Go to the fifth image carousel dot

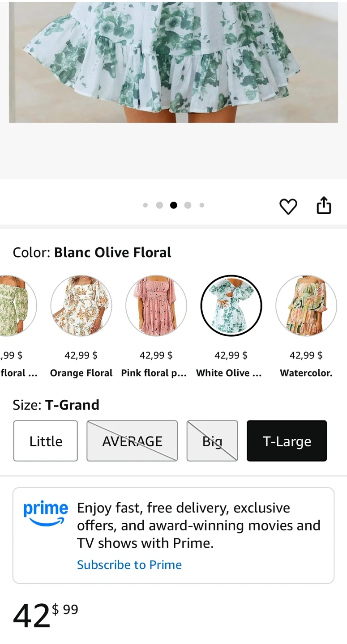point(202,205)
